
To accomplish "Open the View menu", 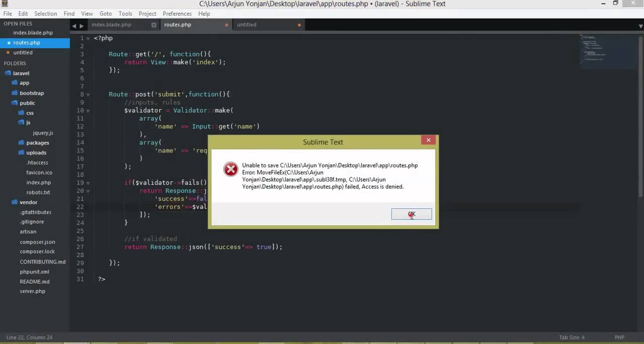I will click(x=87, y=14).
